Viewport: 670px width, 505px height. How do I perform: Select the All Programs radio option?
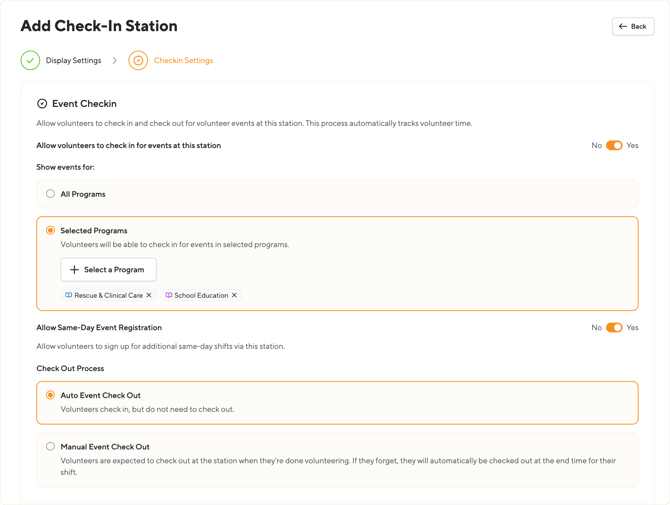click(x=50, y=194)
